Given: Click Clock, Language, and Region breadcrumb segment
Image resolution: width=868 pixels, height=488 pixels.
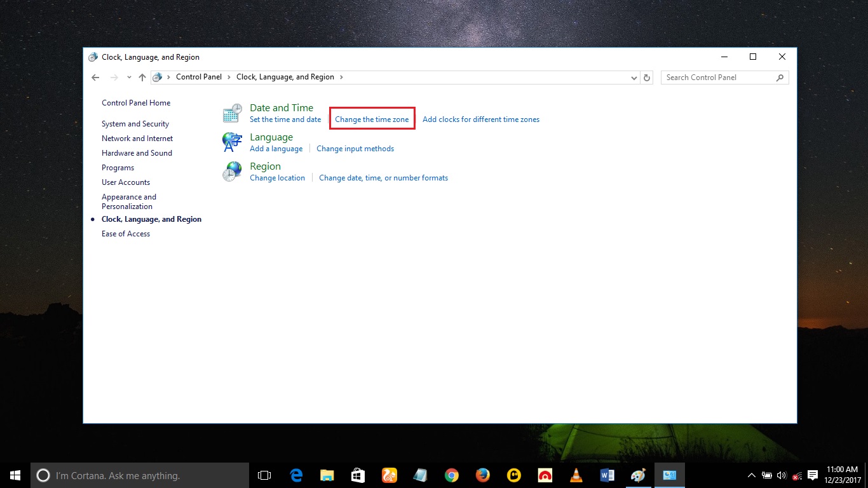Looking at the screenshot, I should coord(285,78).
